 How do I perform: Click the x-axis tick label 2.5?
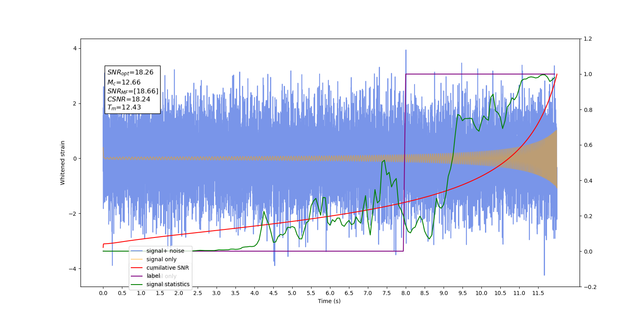[198, 293]
